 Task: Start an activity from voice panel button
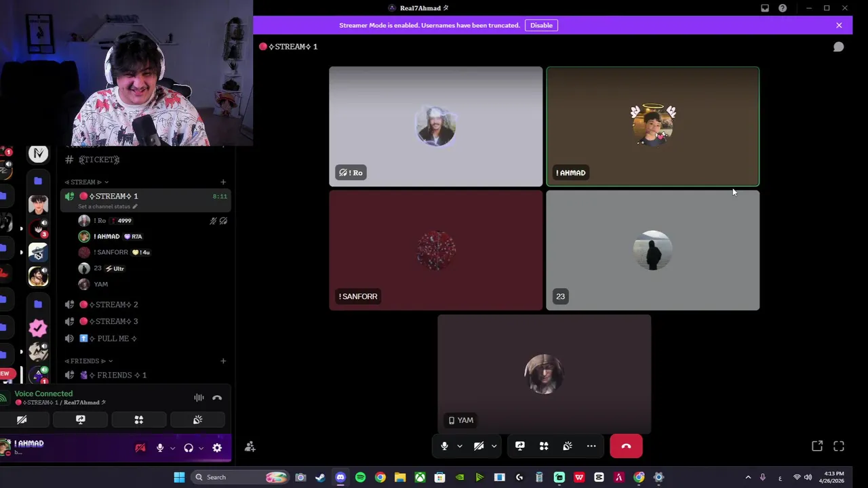click(139, 420)
